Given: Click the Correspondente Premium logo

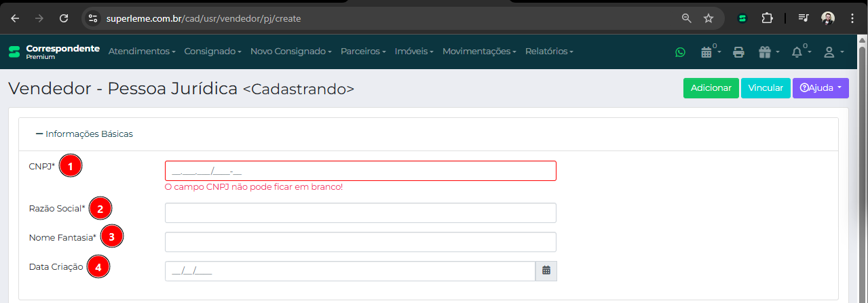Looking at the screenshot, I should tap(54, 52).
